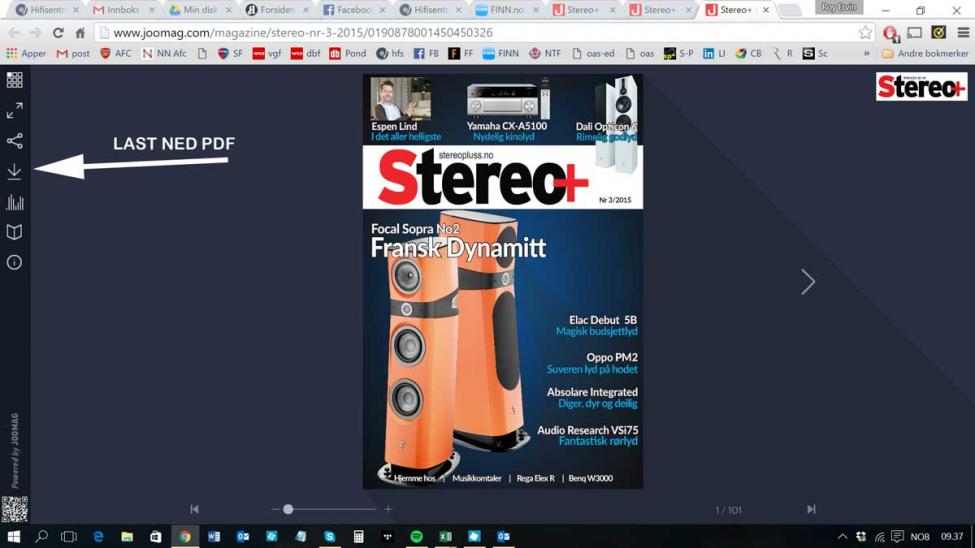Show magazine info via the circled i

(x=14, y=262)
